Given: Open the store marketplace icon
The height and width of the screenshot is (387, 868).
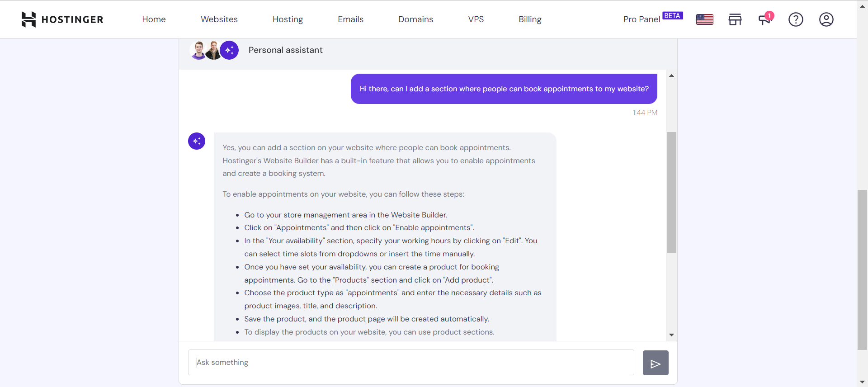Looking at the screenshot, I should 735,19.
